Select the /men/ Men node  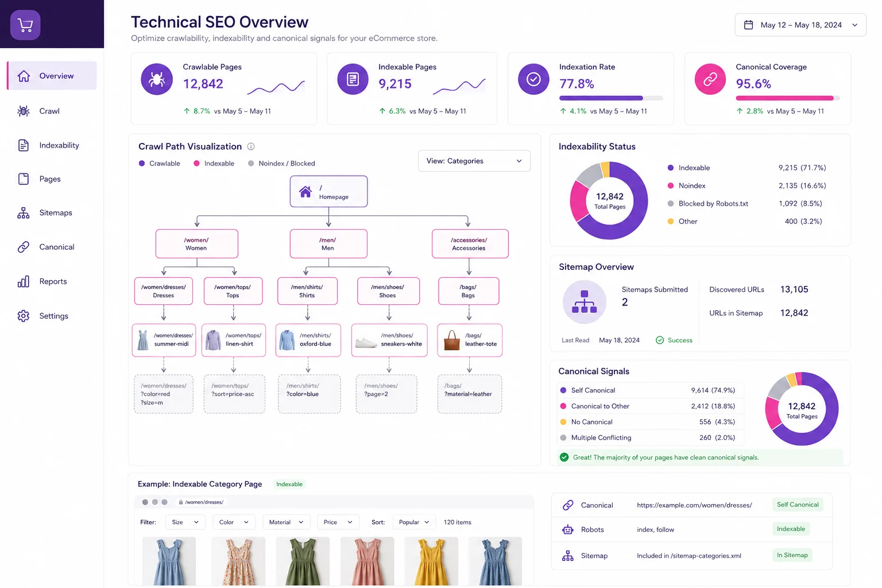pos(328,244)
